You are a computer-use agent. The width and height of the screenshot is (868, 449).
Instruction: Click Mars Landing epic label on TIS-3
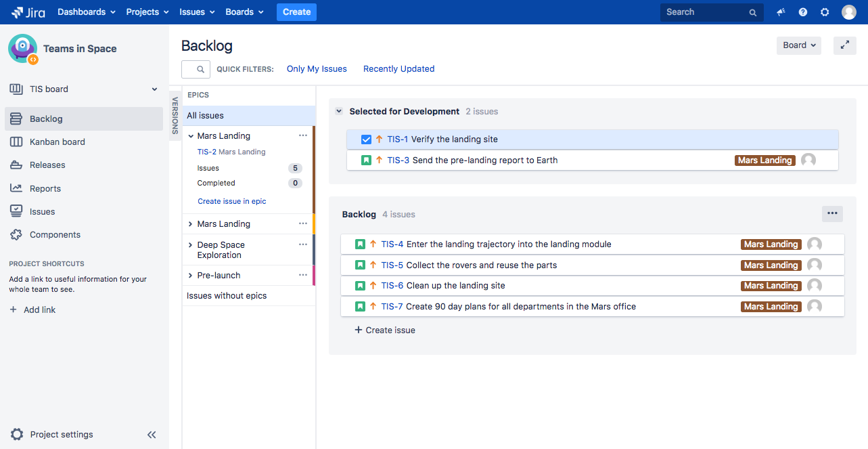pos(765,161)
